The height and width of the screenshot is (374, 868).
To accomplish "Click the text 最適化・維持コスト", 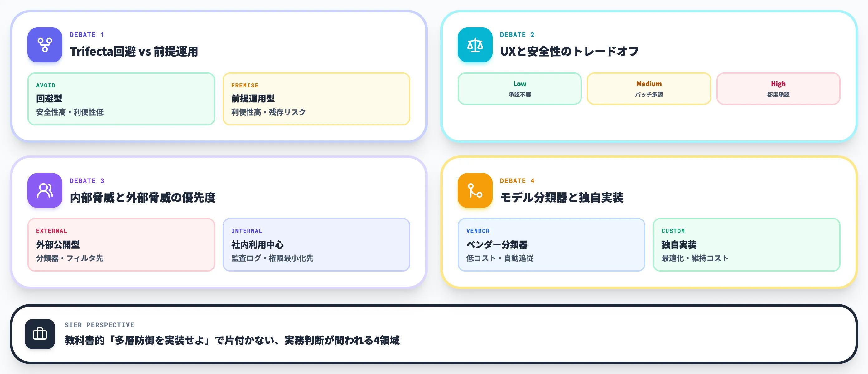I will coord(695,258).
